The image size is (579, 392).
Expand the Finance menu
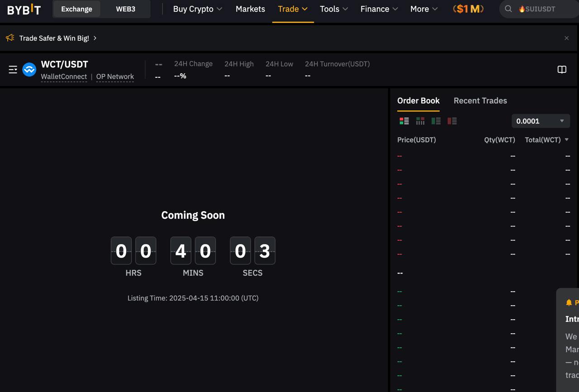pyautogui.click(x=379, y=9)
